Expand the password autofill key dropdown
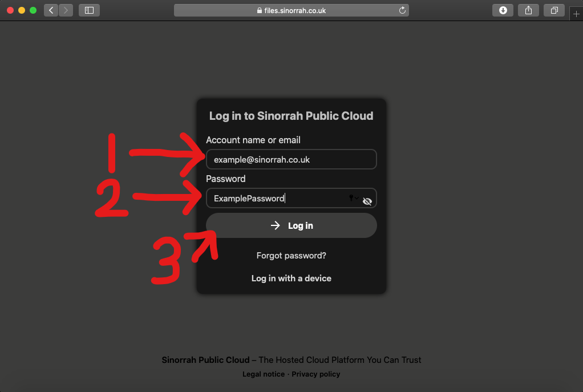The image size is (583, 392). (x=354, y=198)
